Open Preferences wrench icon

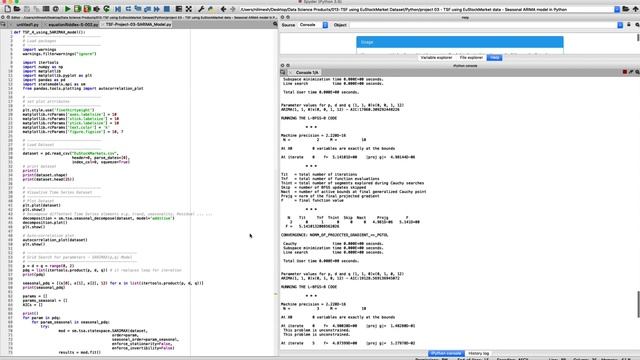click(201, 9)
